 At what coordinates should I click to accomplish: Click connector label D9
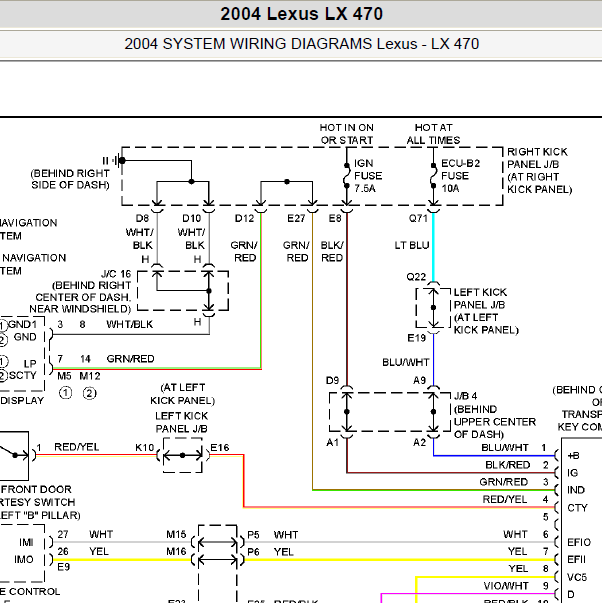coord(332,381)
